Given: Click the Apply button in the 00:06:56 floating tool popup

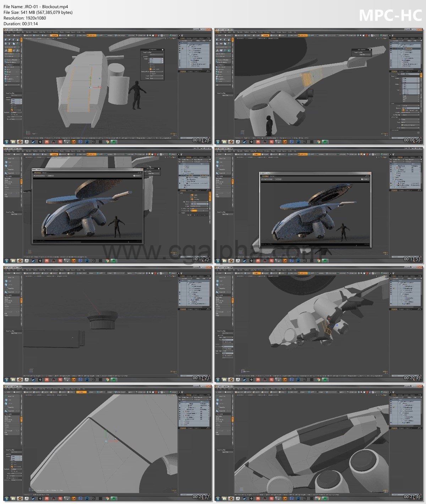Looking at the screenshot, I should (x=361, y=55).
